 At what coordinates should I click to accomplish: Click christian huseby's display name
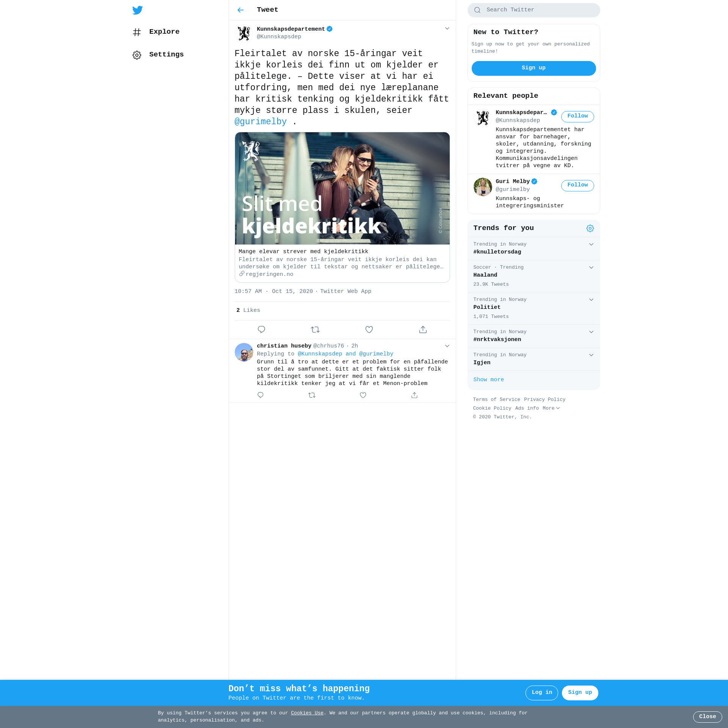pos(284,346)
